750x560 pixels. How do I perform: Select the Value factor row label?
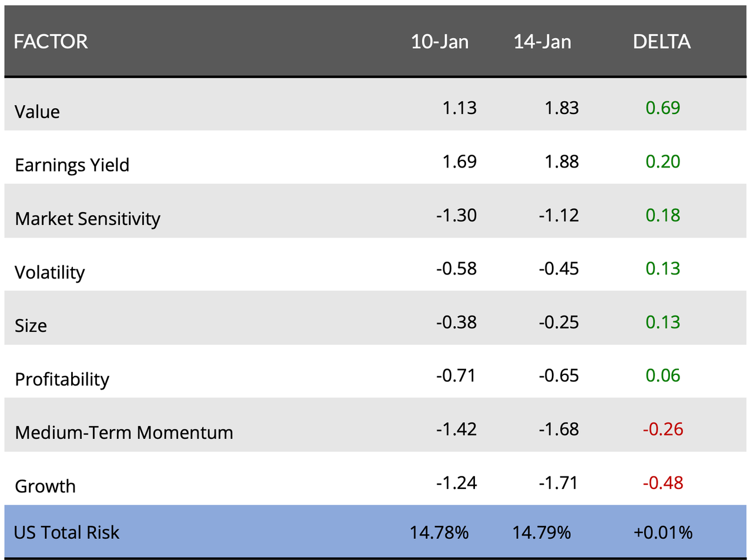37,112
